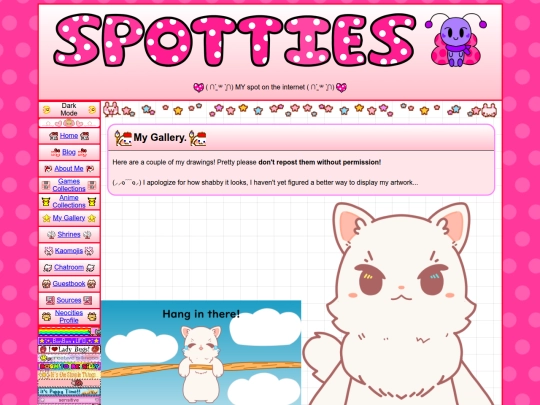The image size is (540, 405).
Task: Click the cat icon before Neocities Profile
Action: pyautogui.click(x=46, y=316)
